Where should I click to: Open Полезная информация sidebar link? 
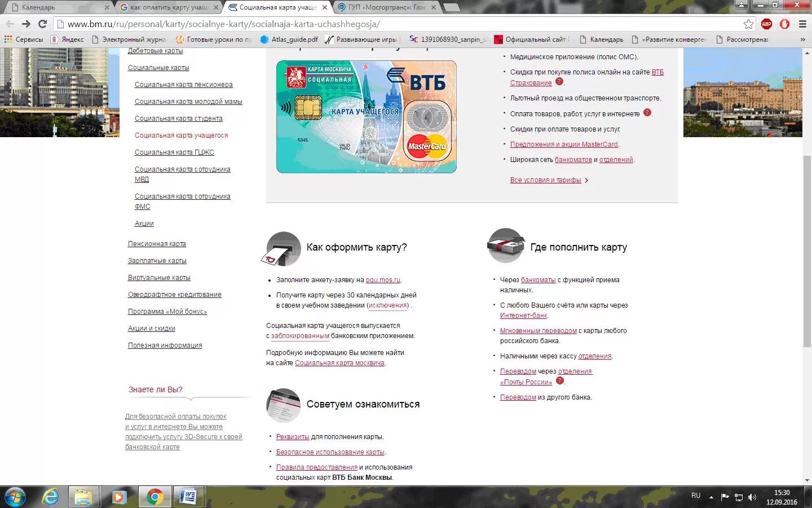(165, 345)
